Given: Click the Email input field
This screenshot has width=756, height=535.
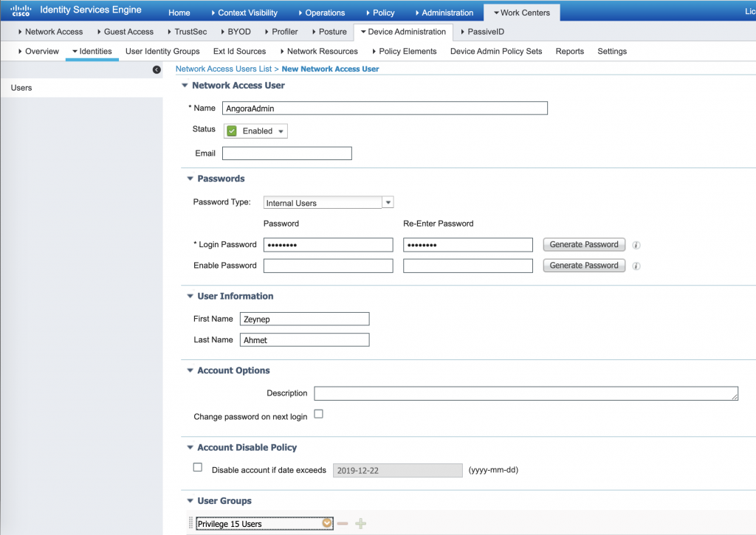Looking at the screenshot, I should pos(287,153).
